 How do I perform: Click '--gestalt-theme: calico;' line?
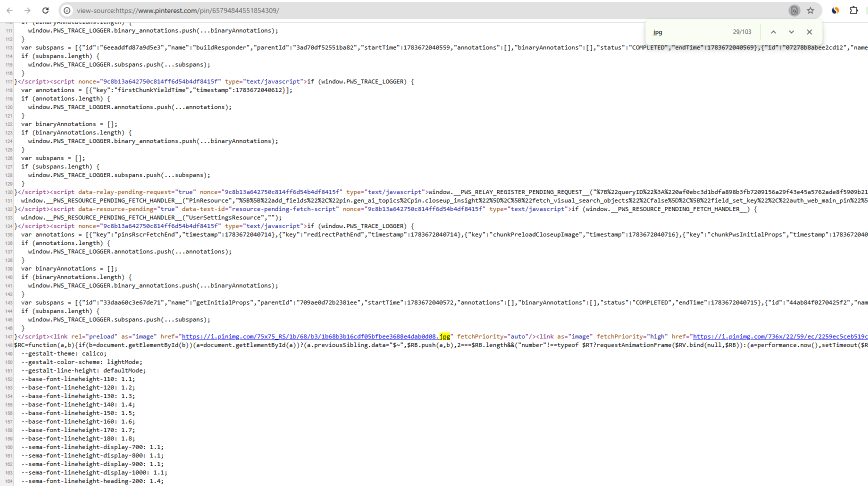[x=64, y=353]
